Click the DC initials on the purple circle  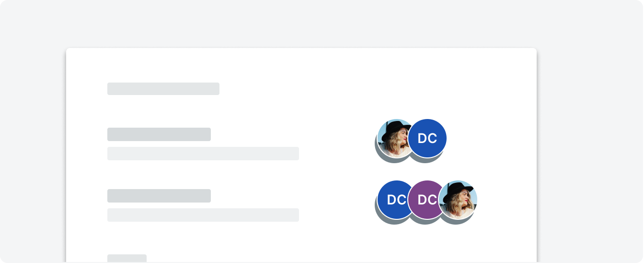[427, 200]
